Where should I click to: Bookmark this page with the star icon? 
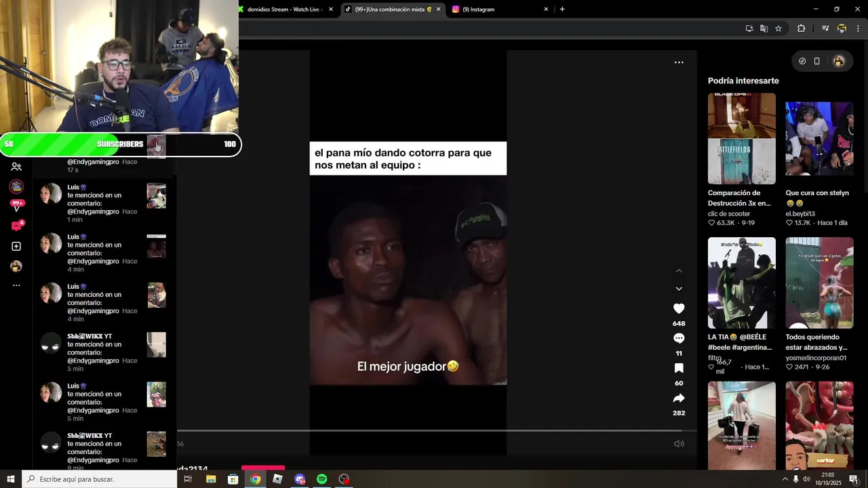point(778,28)
